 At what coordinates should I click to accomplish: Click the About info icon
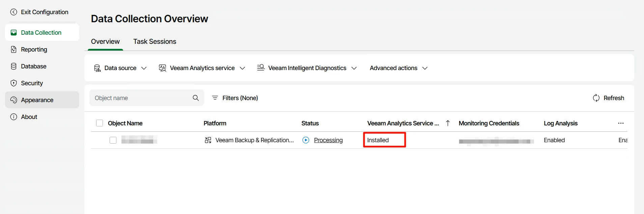coord(13,117)
